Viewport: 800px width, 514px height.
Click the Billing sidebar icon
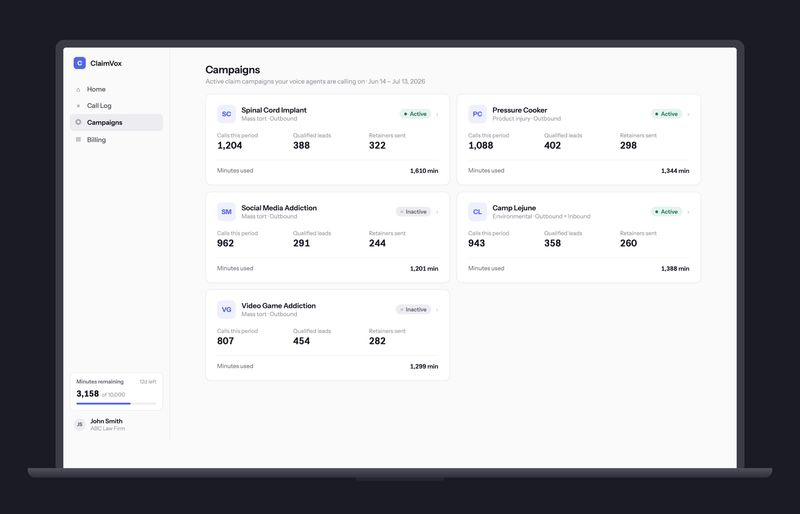pos(78,139)
